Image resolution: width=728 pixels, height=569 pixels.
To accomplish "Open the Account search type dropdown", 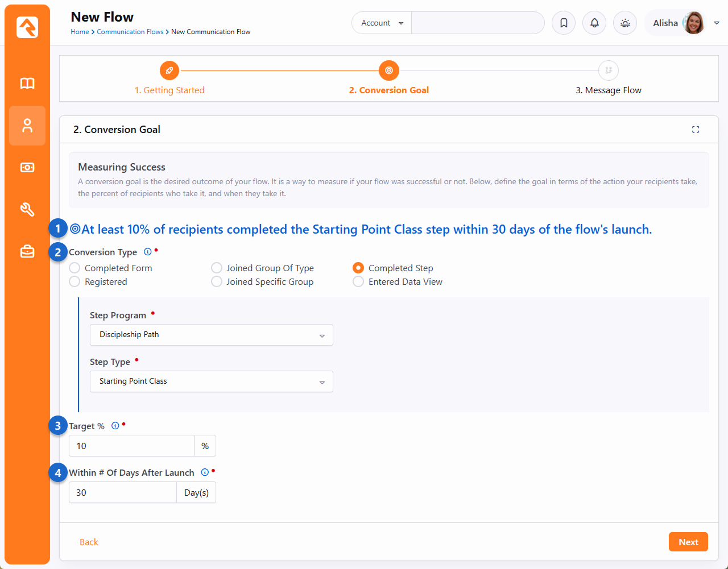I will (x=382, y=23).
